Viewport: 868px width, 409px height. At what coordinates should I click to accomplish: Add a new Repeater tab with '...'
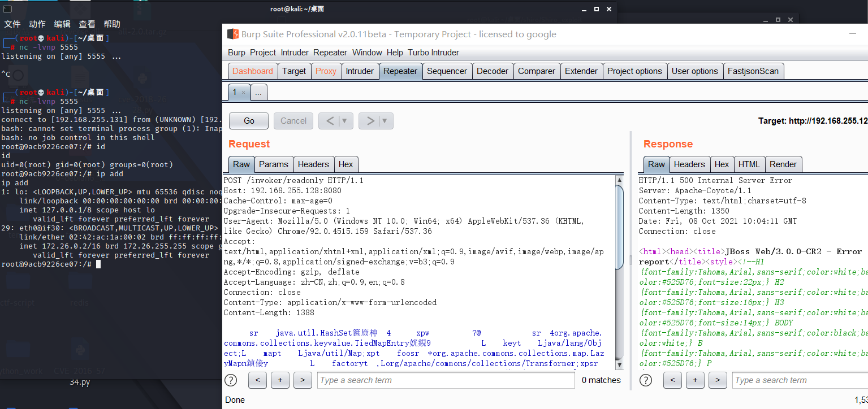(258, 92)
